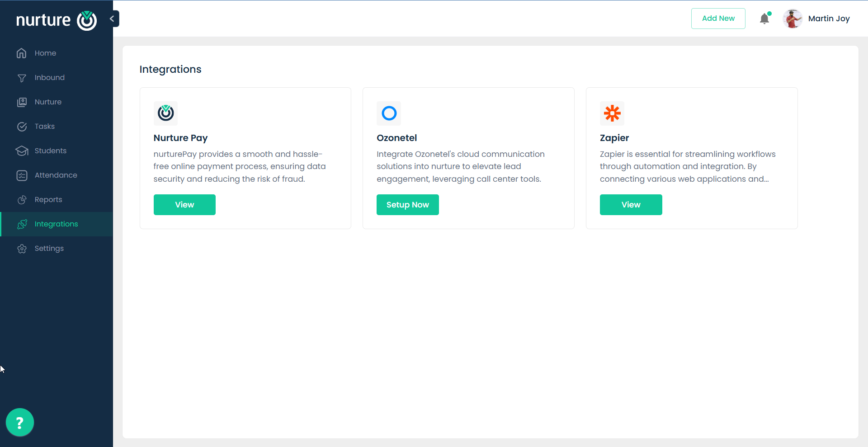Image resolution: width=868 pixels, height=447 pixels.
Task: Open Settings in the sidebar
Action: pyautogui.click(x=57, y=248)
